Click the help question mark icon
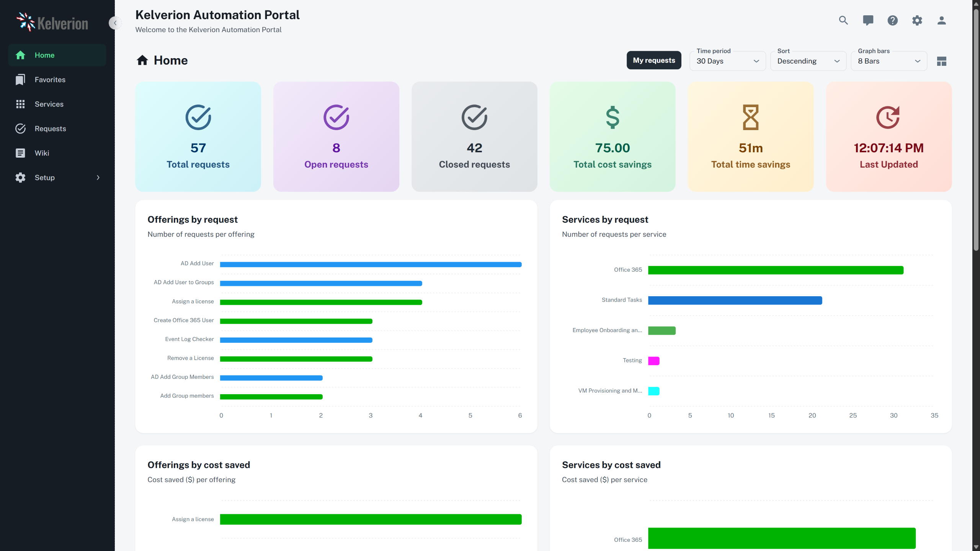The height and width of the screenshot is (551, 980). click(892, 20)
